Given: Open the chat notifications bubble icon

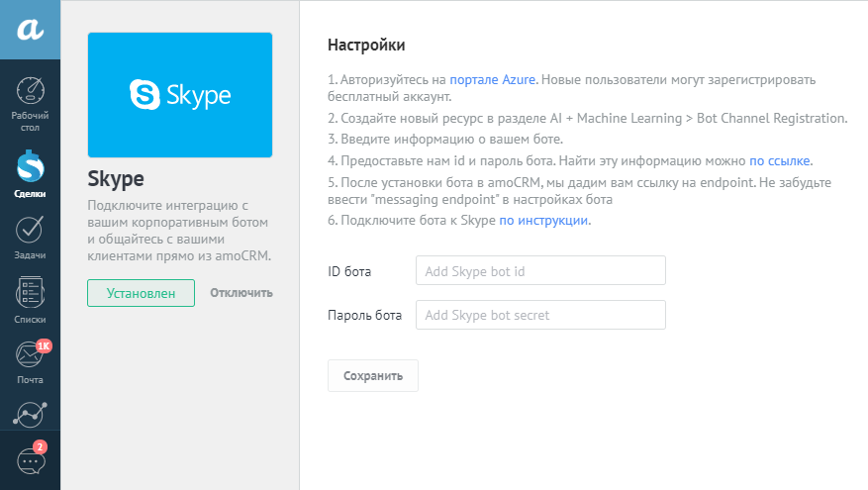Looking at the screenshot, I should point(31,459).
